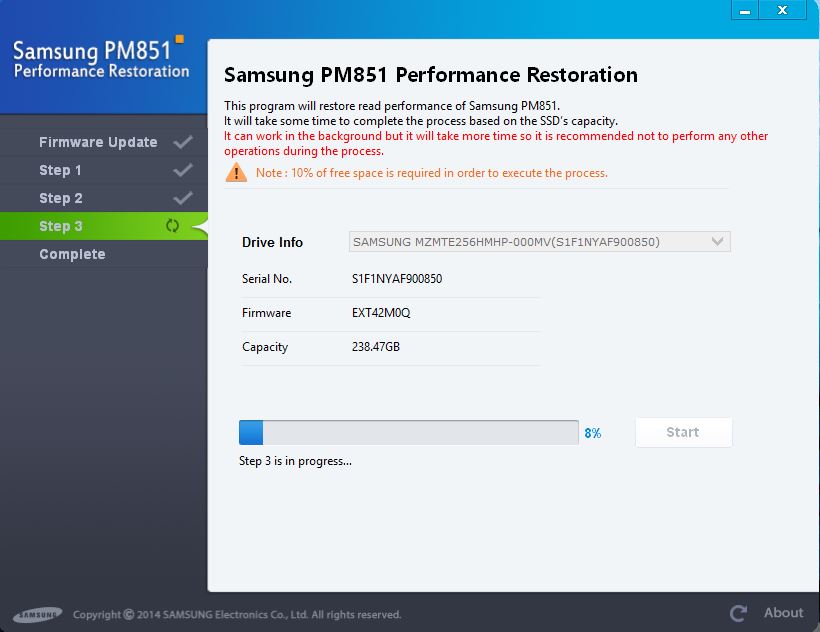
Task: Click the dropdown arrow in Drive Info
Action: point(718,242)
